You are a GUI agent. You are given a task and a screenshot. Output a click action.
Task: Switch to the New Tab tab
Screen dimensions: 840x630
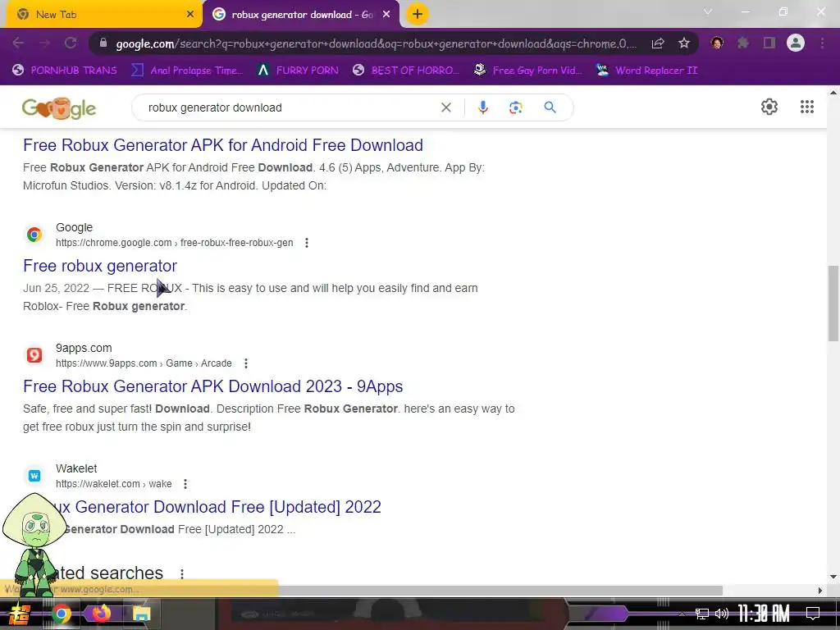tap(102, 15)
